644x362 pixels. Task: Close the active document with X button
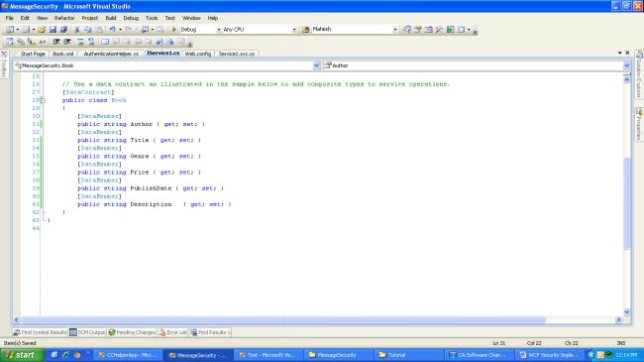pyautogui.click(x=627, y=53)
